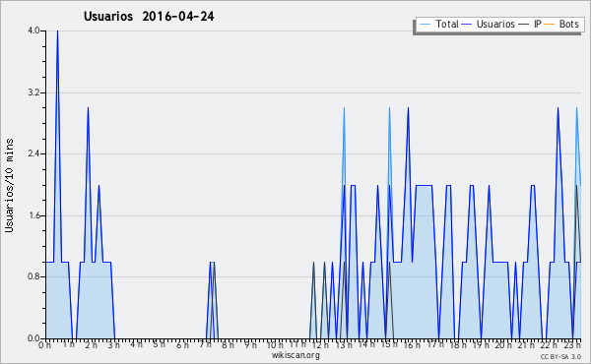Click the '0.0' y-axis value
Image resolution: width=591 pixels, height=364 pixels.
click(33, 338)
